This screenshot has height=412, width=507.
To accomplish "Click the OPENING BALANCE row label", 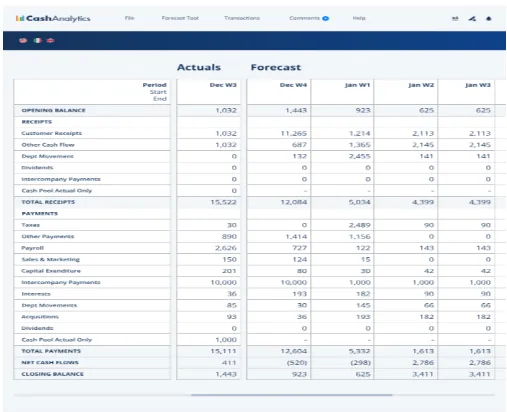I will (54, 110).
